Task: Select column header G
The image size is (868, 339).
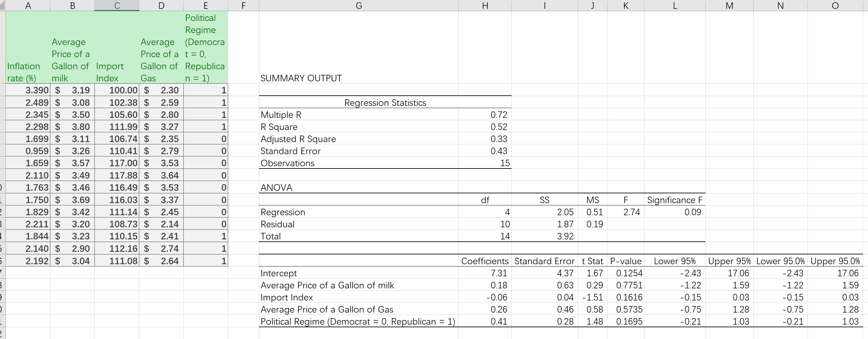Action: (x=358, y=5)
